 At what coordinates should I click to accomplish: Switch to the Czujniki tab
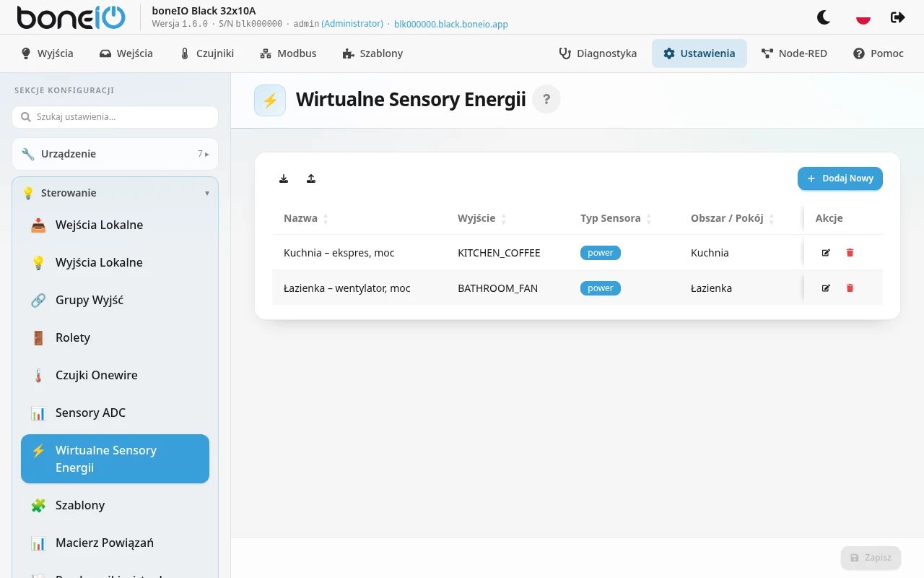tap(206, 53)
